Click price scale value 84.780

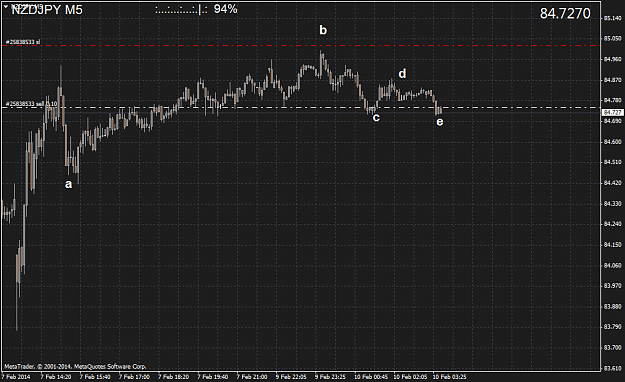[613, 100]
